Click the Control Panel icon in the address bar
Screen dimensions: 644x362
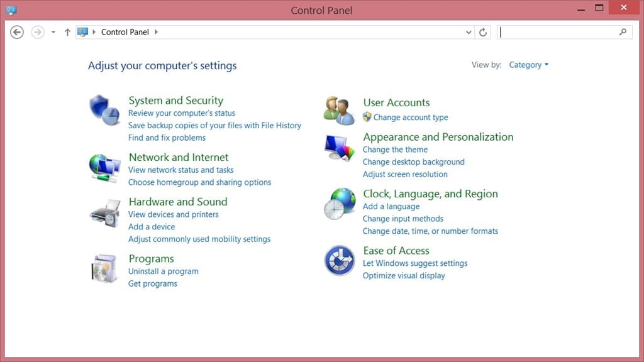click(82, 31)
